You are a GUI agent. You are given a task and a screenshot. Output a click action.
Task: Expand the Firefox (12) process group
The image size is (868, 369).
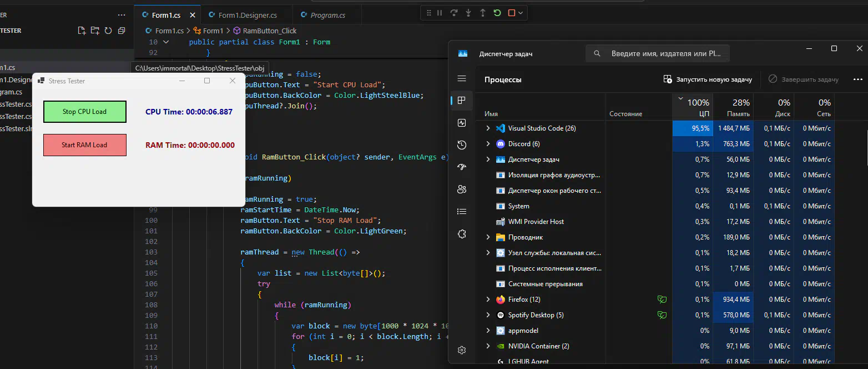488,300
